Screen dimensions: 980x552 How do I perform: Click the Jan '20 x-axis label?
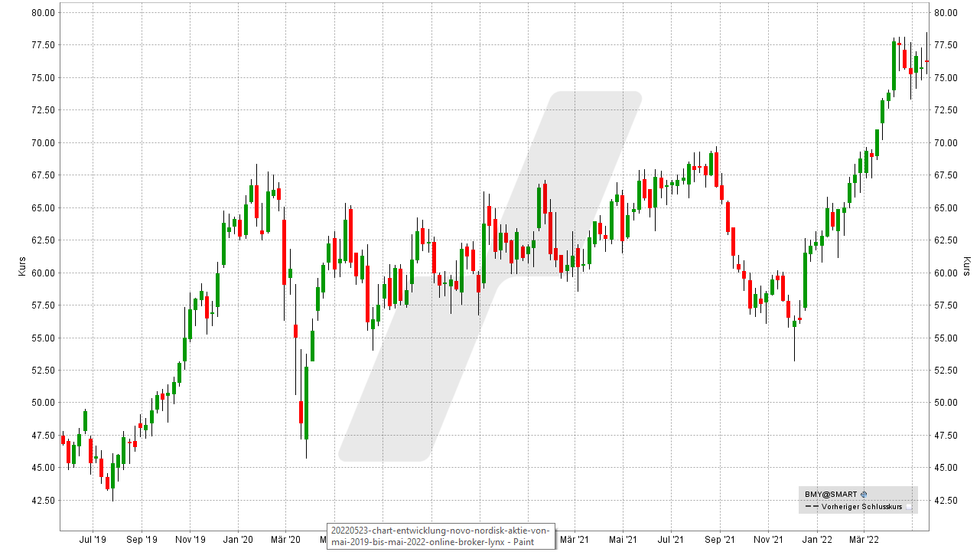pos(237,540)
